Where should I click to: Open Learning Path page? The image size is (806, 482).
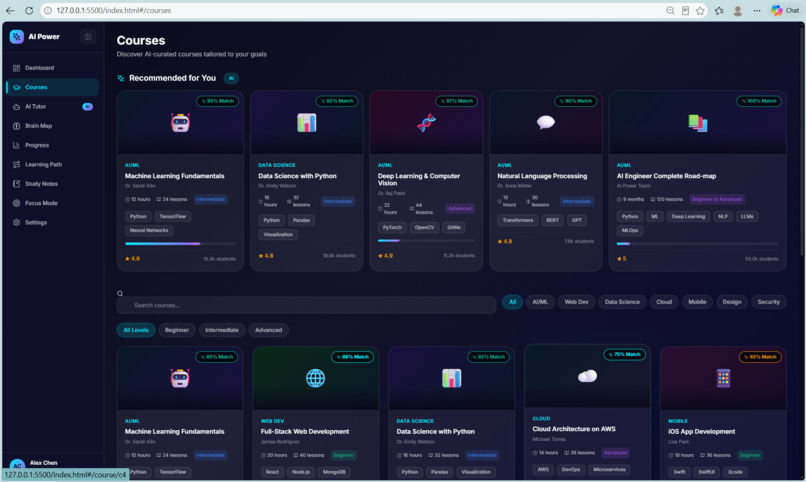pos(52,164)
